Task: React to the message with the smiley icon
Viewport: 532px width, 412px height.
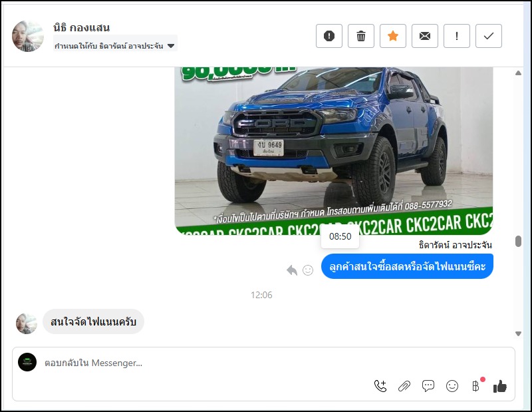Action: point(308,270)
